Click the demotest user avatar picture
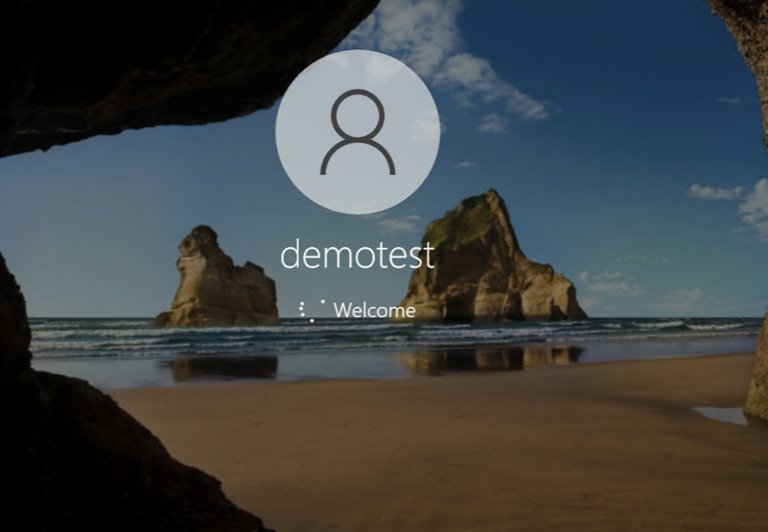768x532 pixels. [358, 132]
